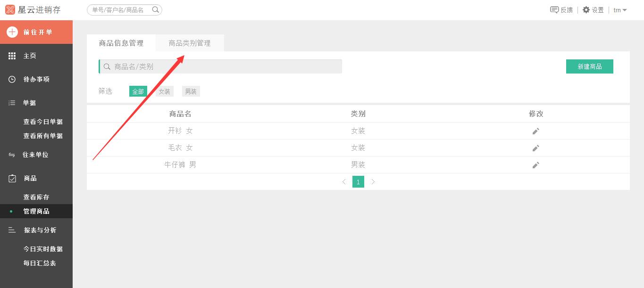This screenshot has width=644, height=288.
Task: Click the 设置 gear icon
Action: [x=585, y=9]
